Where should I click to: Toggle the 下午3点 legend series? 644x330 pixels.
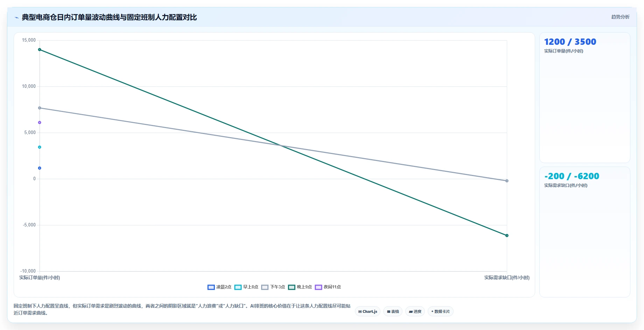point(273,287)
